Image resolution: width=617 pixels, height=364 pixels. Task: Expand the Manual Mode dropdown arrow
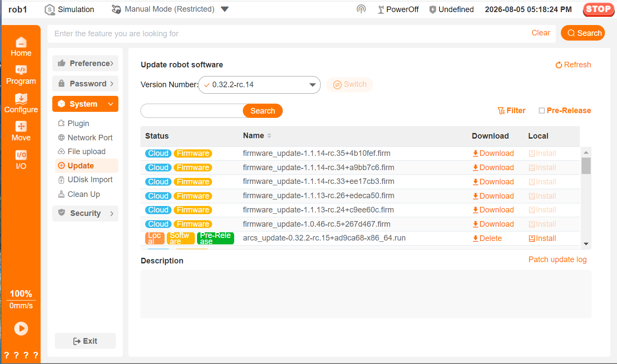(x=225, y=9)
